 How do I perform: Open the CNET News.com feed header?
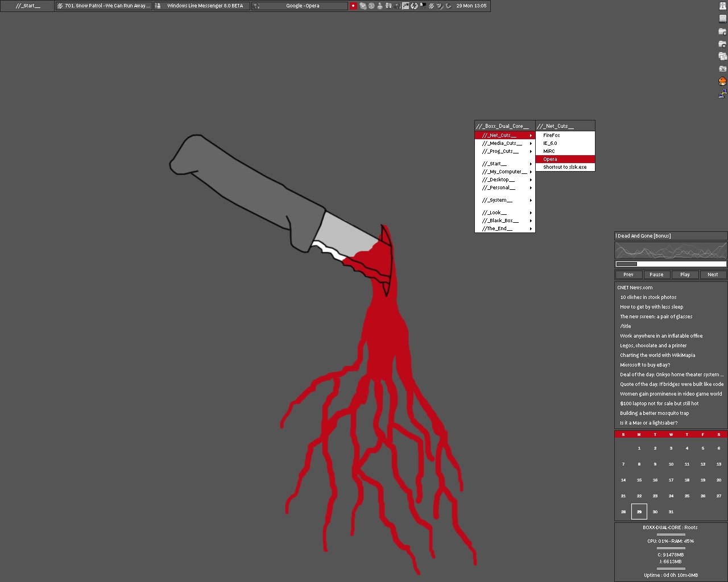pos(635,288)
